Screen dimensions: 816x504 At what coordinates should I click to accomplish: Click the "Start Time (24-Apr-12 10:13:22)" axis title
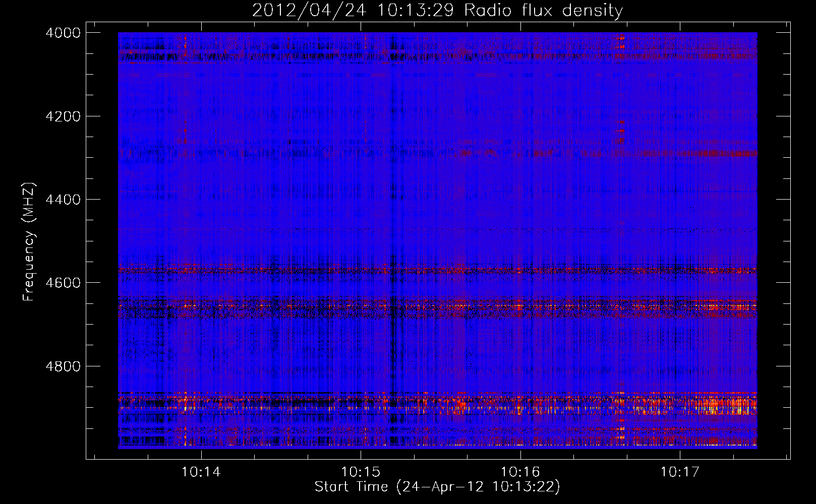point(437,487)
